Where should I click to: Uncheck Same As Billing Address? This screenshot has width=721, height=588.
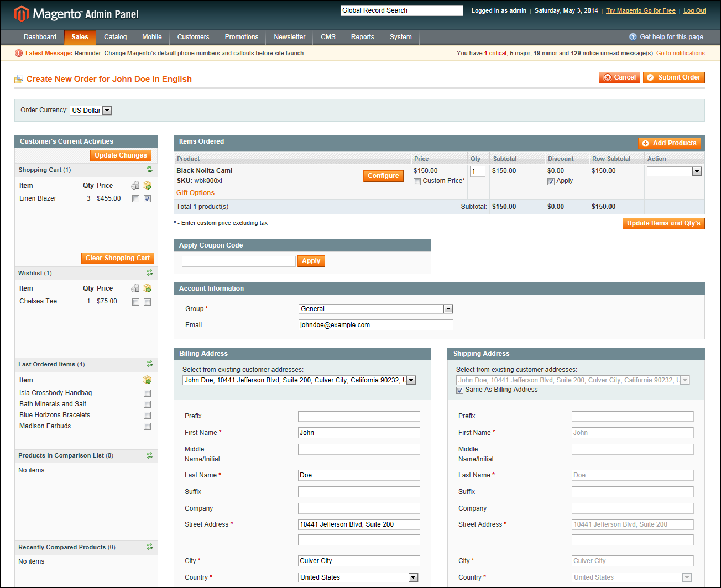click(x=459, y=390)
